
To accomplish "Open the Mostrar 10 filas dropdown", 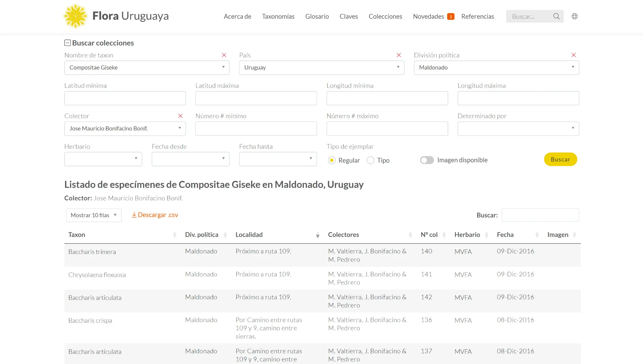I will 94,215.
